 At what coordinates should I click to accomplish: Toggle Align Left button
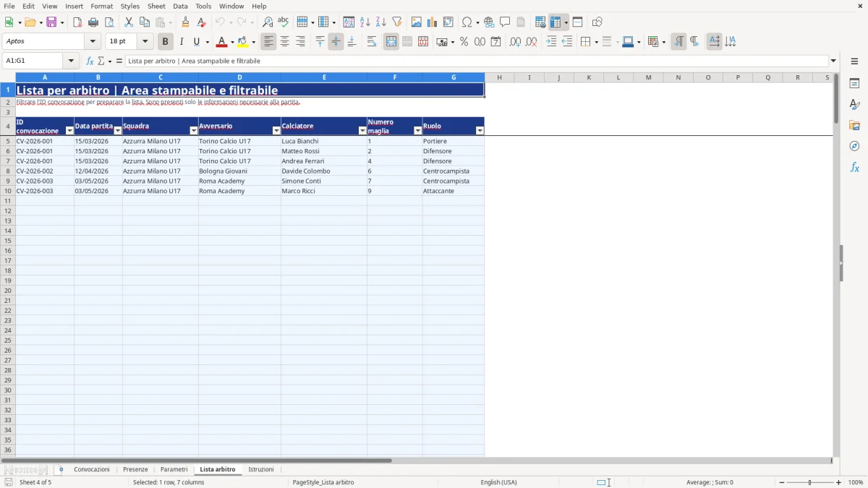click(268, 42)
